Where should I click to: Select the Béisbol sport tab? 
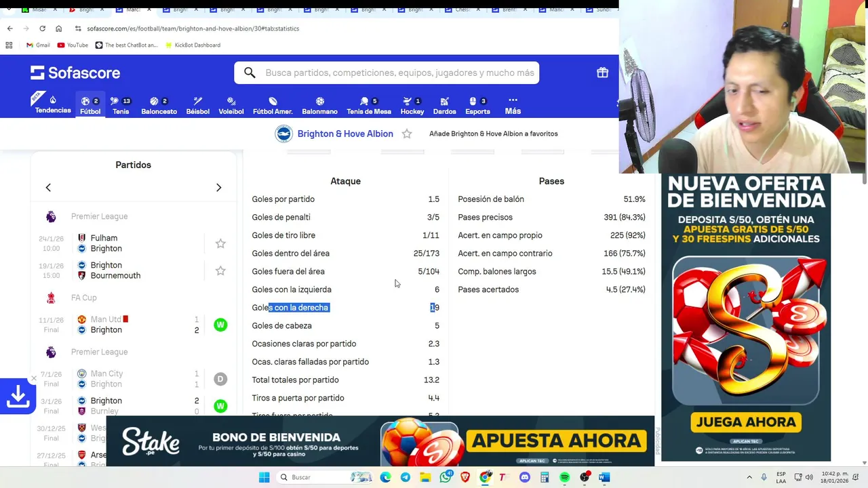(x=198, y=105)
